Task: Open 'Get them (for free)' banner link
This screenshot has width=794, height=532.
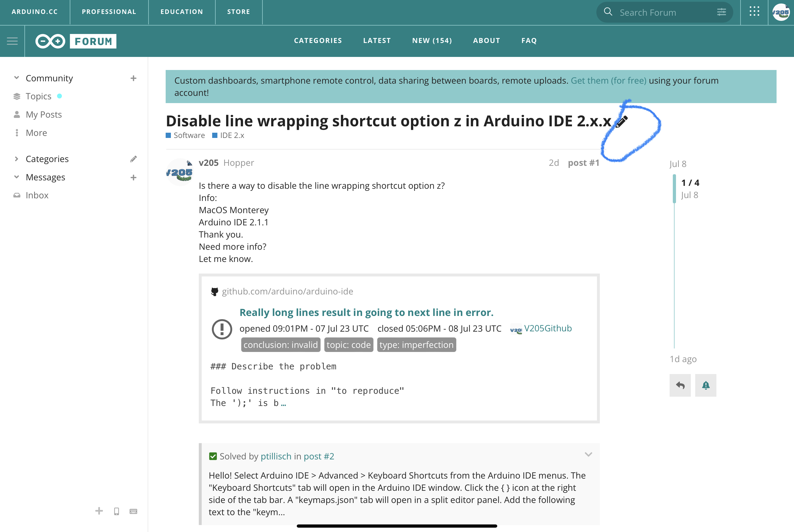Action: (x=608, y=81)
